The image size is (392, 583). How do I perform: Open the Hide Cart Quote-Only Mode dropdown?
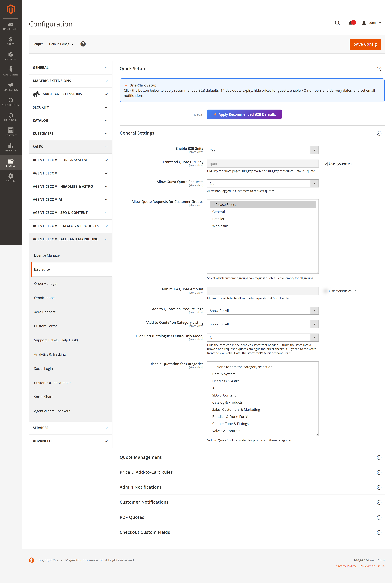[263, 338]
